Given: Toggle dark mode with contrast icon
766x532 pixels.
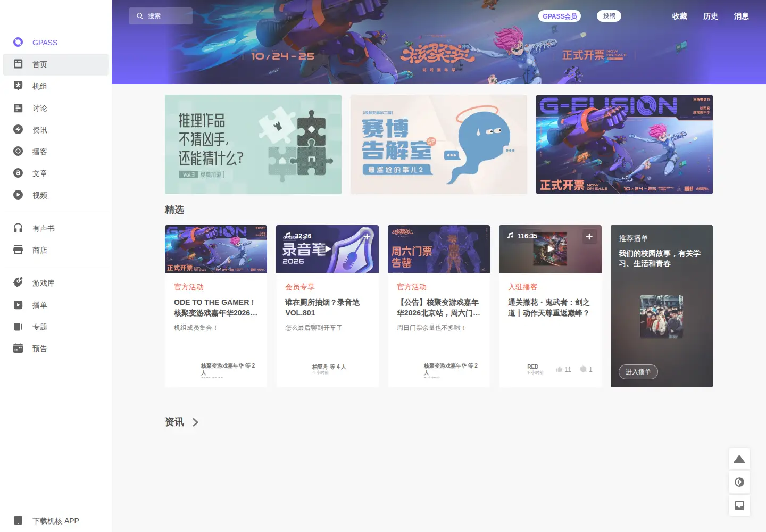Looking at the screenshot, I should coord(739,482).
